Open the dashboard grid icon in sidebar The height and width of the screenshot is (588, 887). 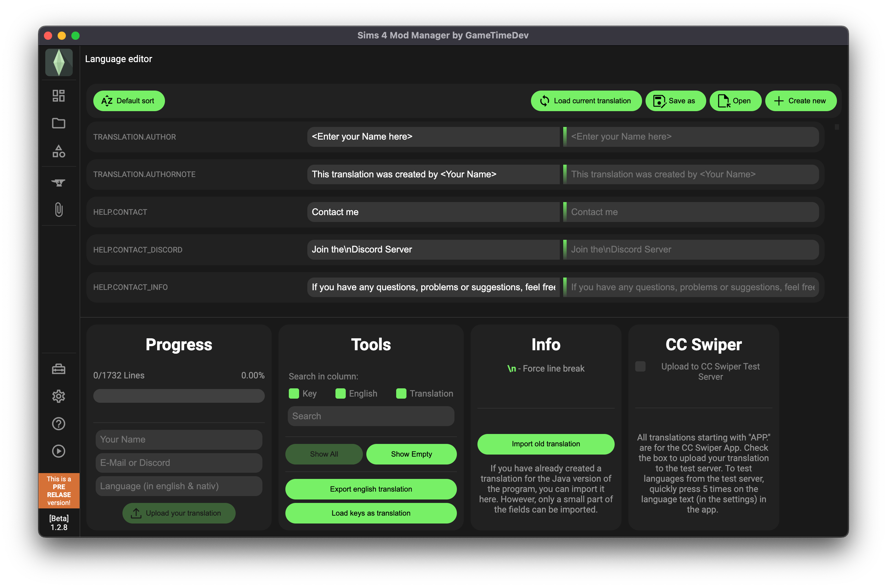pyautogui.click(x=59, y=96)
